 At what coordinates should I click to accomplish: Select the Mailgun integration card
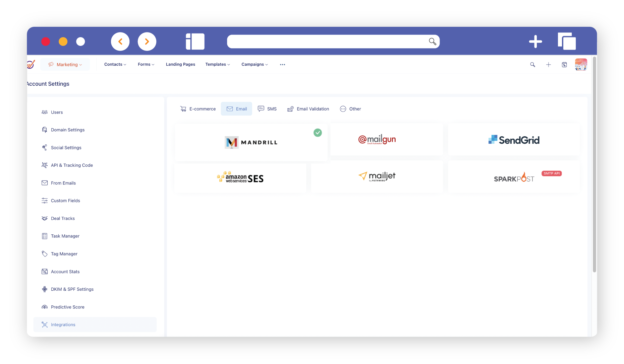click(x=387, y=139)
